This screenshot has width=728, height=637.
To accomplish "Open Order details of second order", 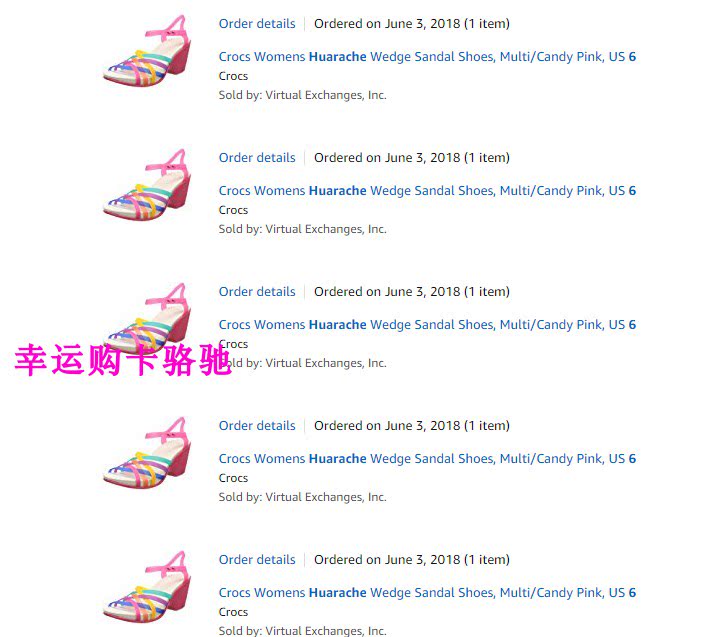I will point(257,158).
